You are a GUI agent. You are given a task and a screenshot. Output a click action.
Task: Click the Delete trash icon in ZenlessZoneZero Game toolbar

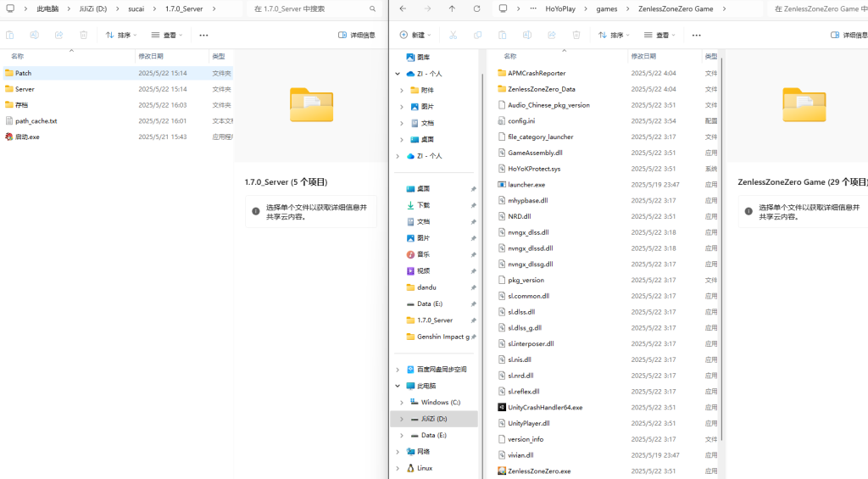[576, 35]
